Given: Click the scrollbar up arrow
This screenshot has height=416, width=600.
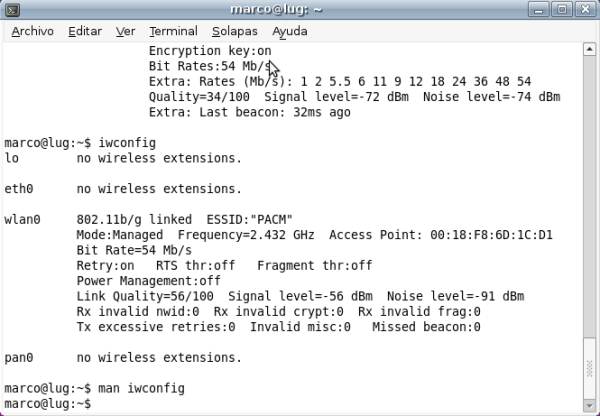Looking at the screenshot, I should click(590, 50).
